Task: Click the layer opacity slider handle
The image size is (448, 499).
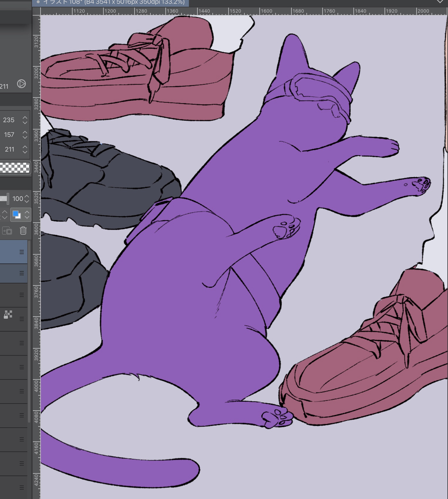Action: (8, 199)
